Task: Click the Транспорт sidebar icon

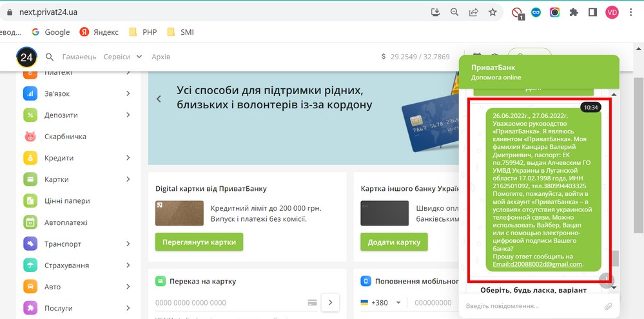Action: pyautogui.click(x=30, y=244)
